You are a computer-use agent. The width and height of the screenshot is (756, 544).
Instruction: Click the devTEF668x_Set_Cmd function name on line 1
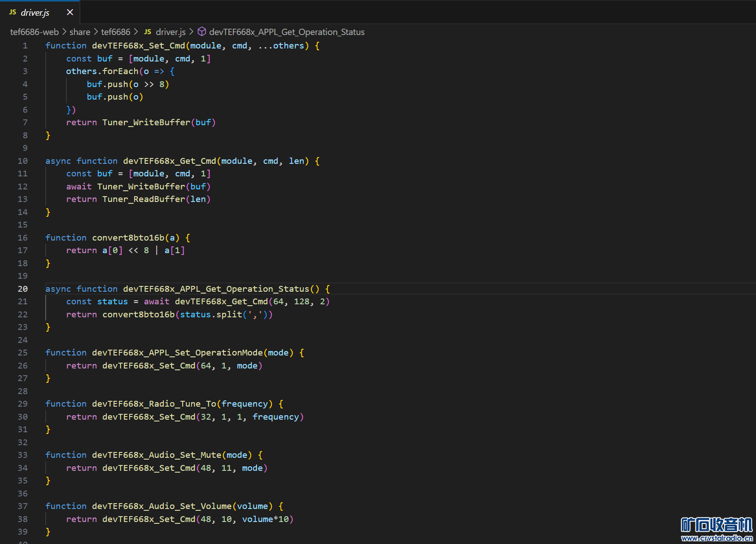click(x=139, y=46)
